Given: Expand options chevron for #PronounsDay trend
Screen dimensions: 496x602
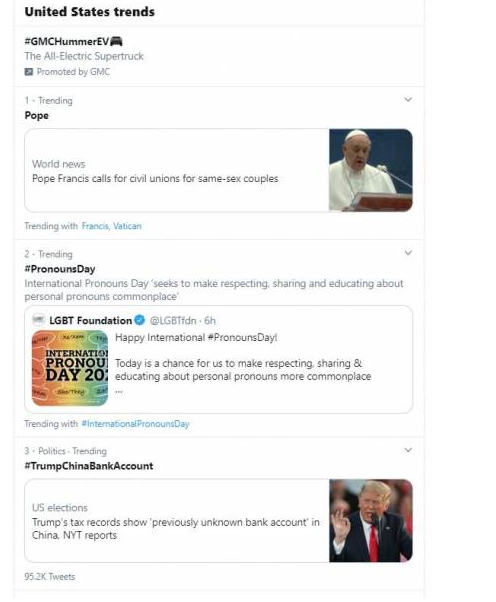Looking at the screenshot, I should click(408, 253).
